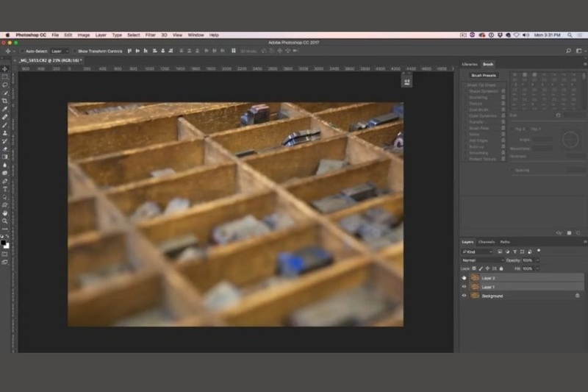Select the Path Selection tool
Screen dimensions: 588x392
[x=5, y=197]
